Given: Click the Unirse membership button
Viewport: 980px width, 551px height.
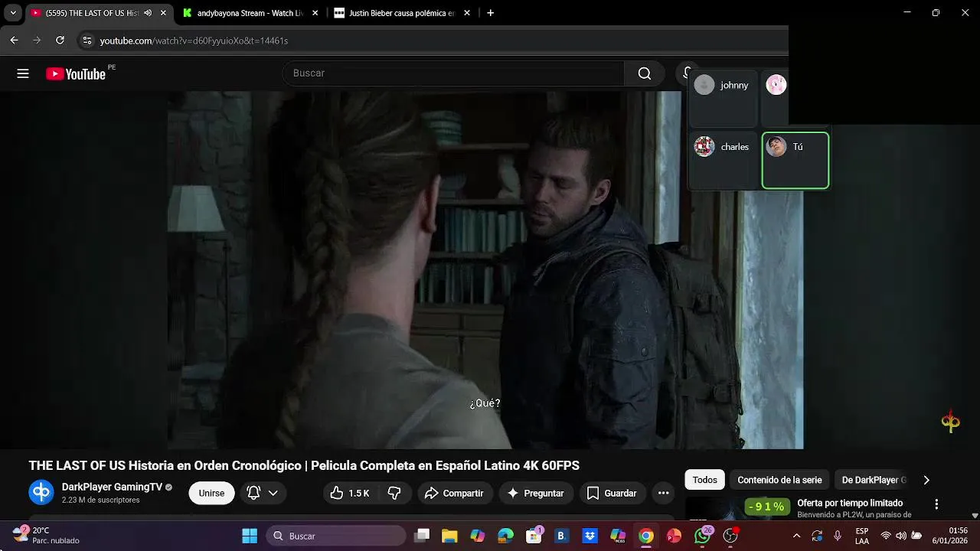Looking at the screenshot, I should tap(211, 494).
